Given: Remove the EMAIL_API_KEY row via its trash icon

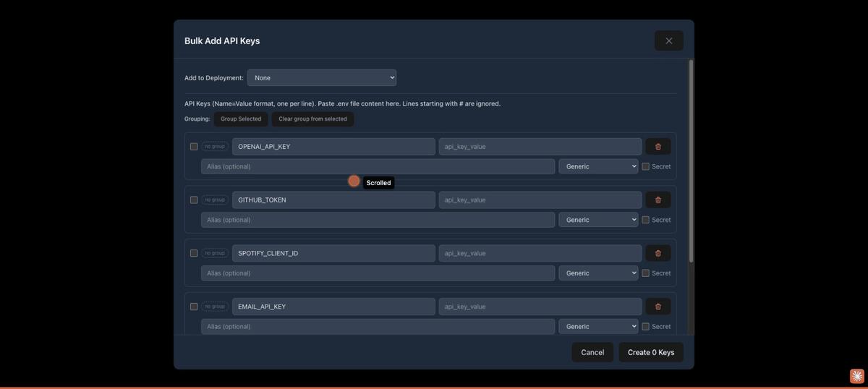Looking at the screenshot, I should pyautogui.click(x=658, y=307).
